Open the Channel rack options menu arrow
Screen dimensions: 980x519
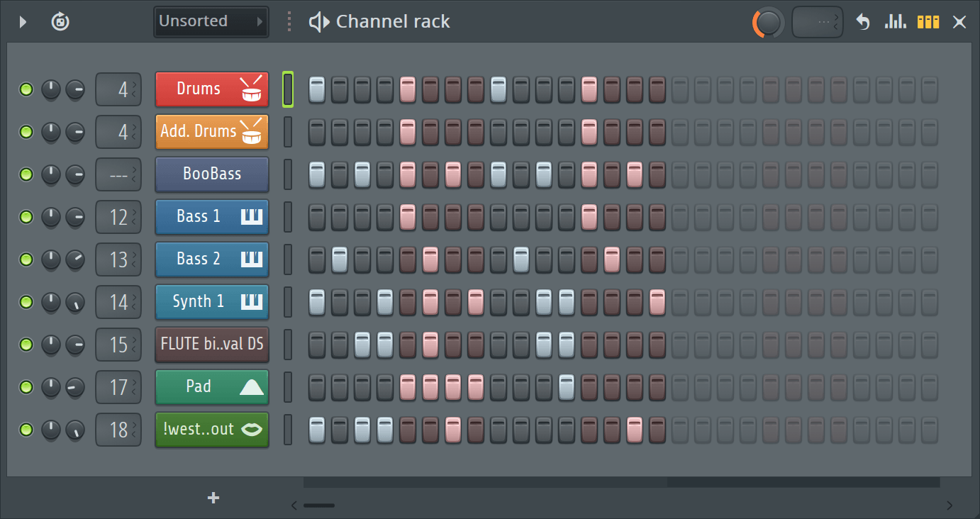pyautogui.click(x=23, y=22)
